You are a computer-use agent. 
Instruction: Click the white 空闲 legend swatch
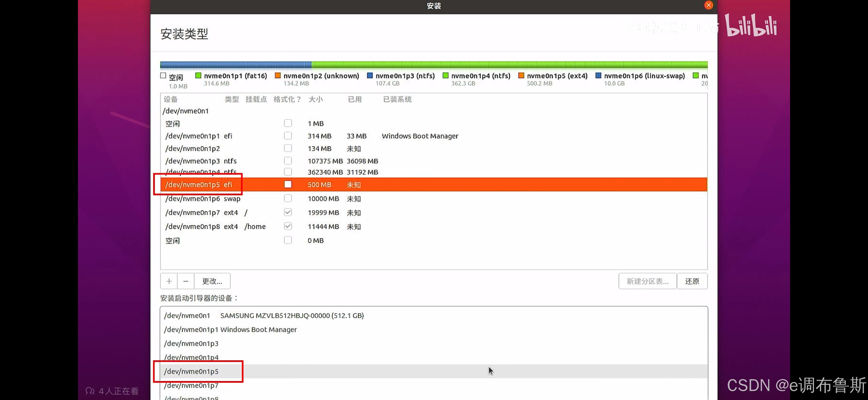coord(163,75)
